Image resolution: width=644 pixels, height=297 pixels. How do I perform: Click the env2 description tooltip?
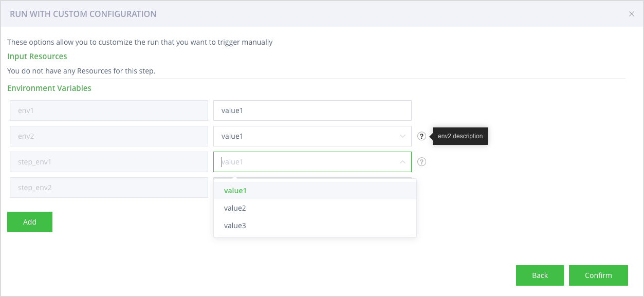460,136
